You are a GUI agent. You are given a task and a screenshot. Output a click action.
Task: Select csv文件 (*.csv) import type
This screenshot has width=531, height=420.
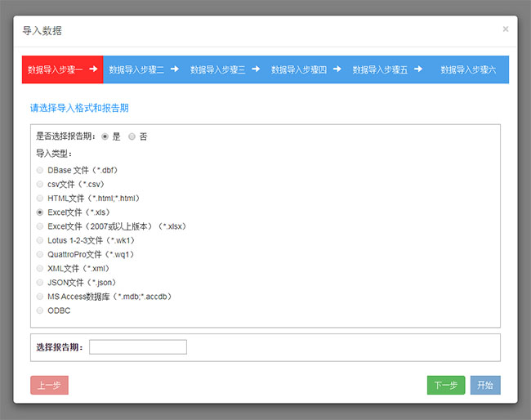coord(40,185)
